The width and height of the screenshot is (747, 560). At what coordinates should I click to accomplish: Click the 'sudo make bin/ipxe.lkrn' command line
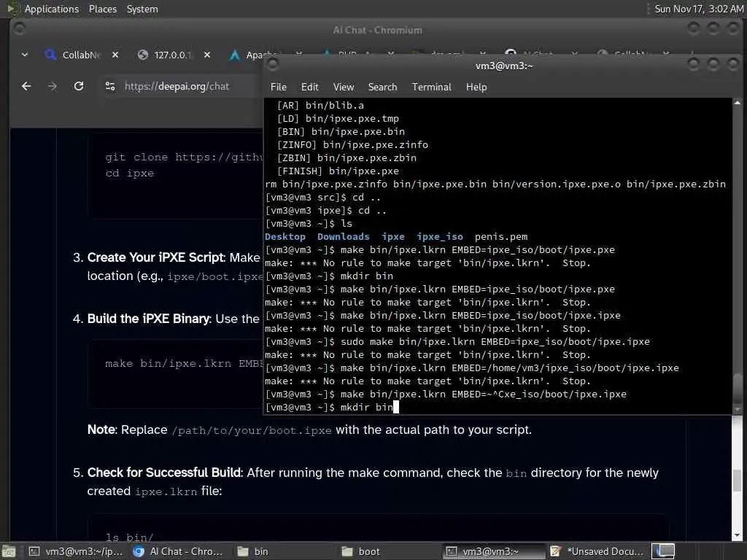point(495,341)
